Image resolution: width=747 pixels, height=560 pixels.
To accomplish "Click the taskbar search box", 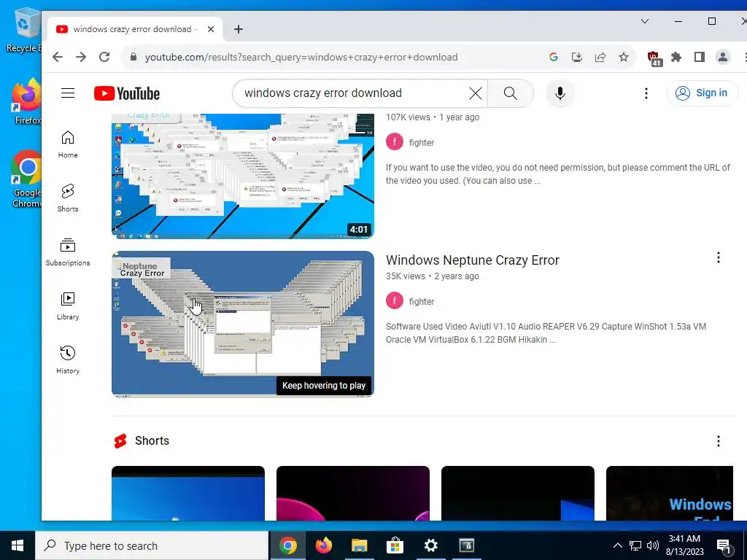I will point(152,545).
